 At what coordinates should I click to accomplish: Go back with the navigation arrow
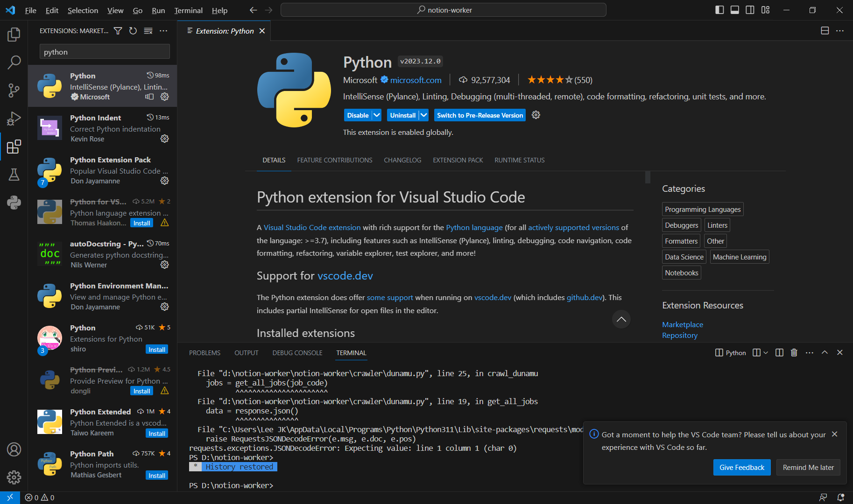253,10
